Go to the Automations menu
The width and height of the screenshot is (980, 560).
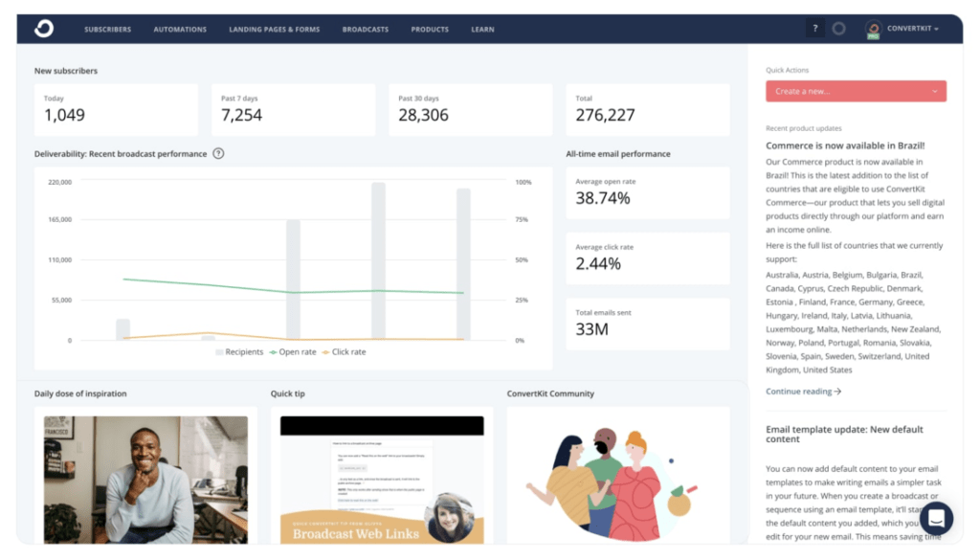click(180, 28)
